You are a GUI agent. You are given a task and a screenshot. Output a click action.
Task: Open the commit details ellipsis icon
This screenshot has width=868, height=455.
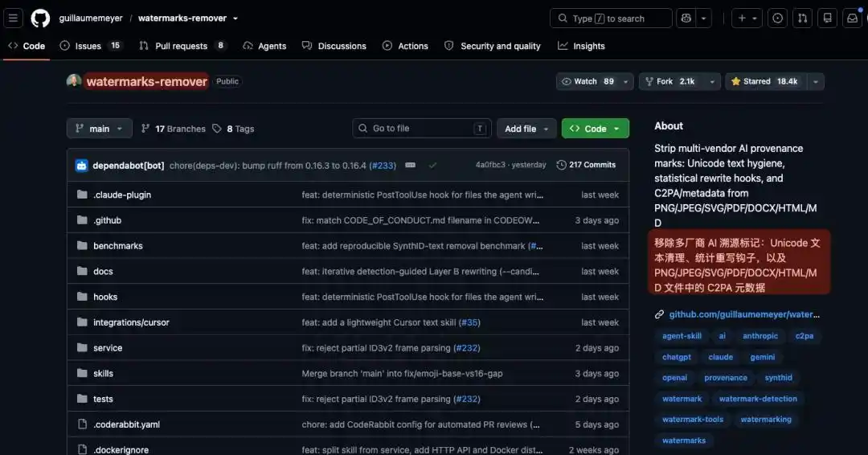point(410,165)
